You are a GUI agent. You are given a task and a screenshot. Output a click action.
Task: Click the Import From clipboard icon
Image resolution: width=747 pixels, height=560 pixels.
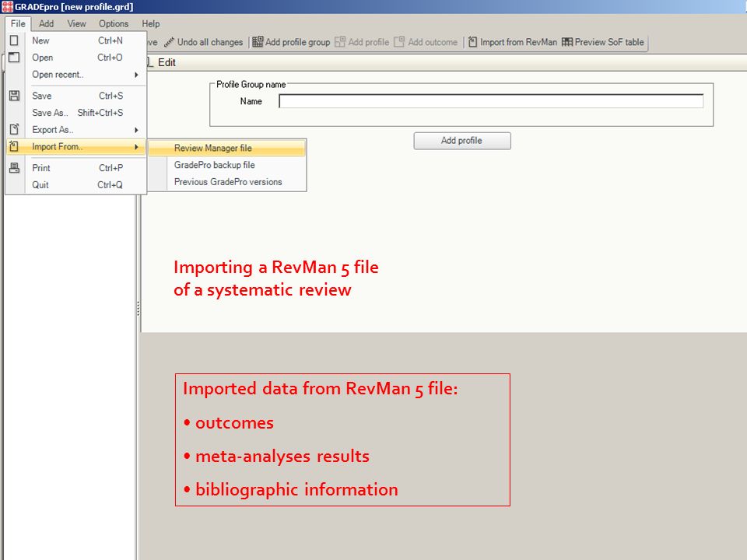point(14,147)
